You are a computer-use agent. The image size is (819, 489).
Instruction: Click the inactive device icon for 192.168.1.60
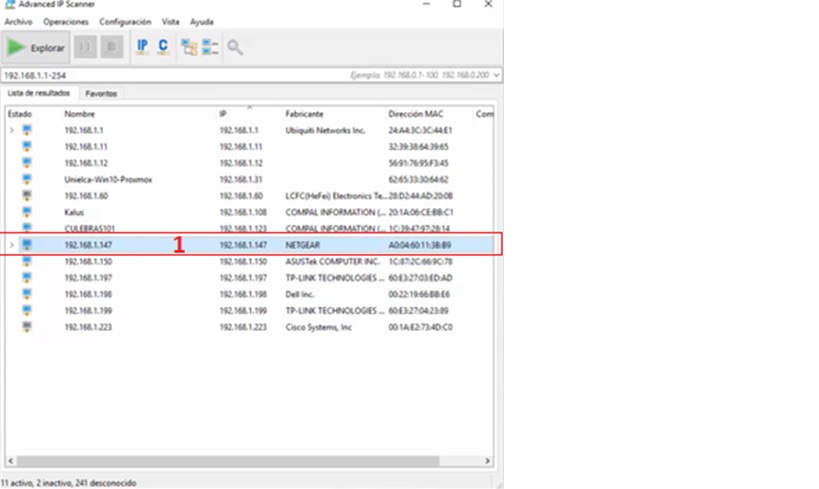pyautogui.click(x=27, y=195)
